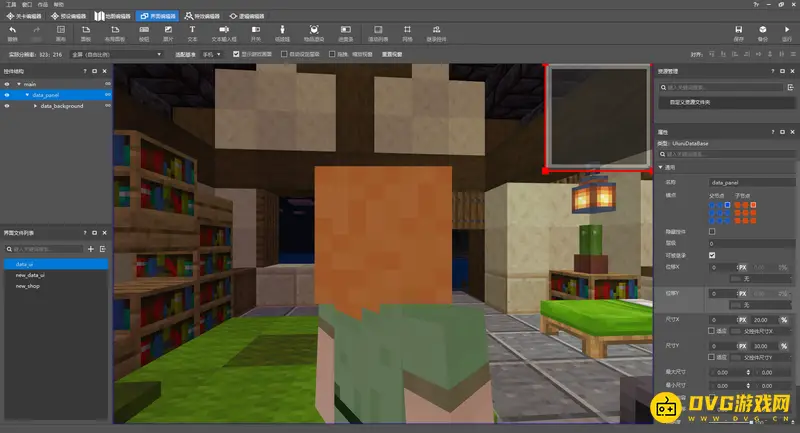Open the dropdown below offset X

[761, 279]
